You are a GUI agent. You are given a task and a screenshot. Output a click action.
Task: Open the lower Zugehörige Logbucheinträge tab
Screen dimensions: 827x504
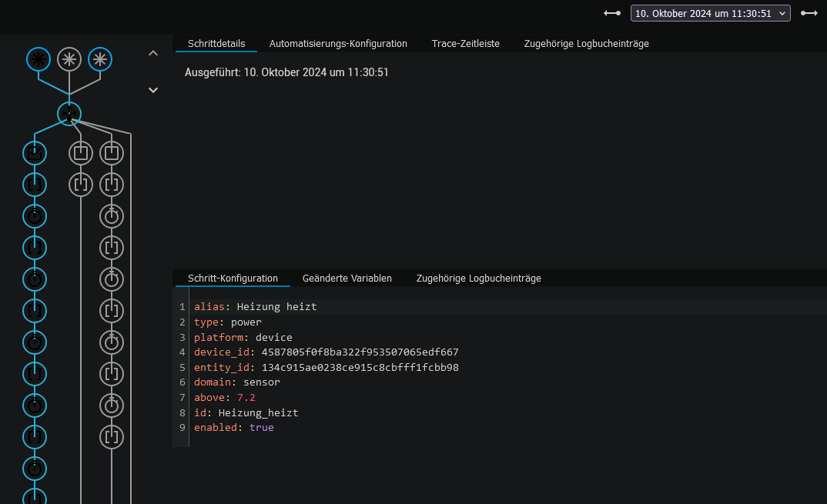click(x=479, y=279)
